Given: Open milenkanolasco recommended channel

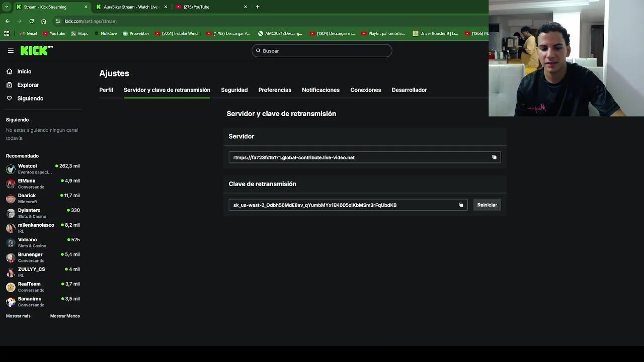Looking at the screenshot, I should [43, 228].
